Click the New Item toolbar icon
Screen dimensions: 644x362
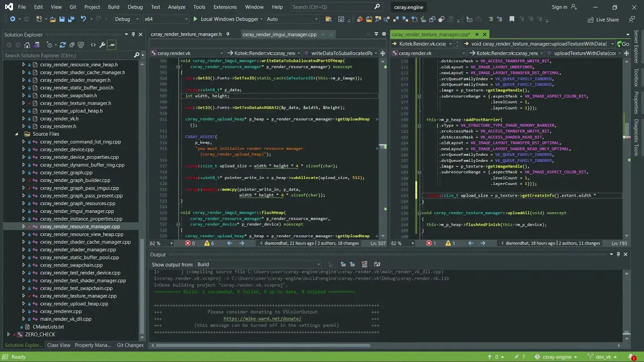[39, 19]
